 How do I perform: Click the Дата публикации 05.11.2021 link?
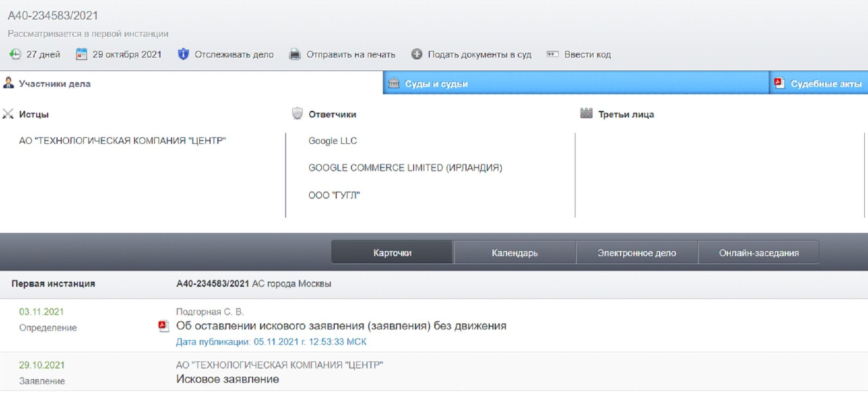[271, 342]
